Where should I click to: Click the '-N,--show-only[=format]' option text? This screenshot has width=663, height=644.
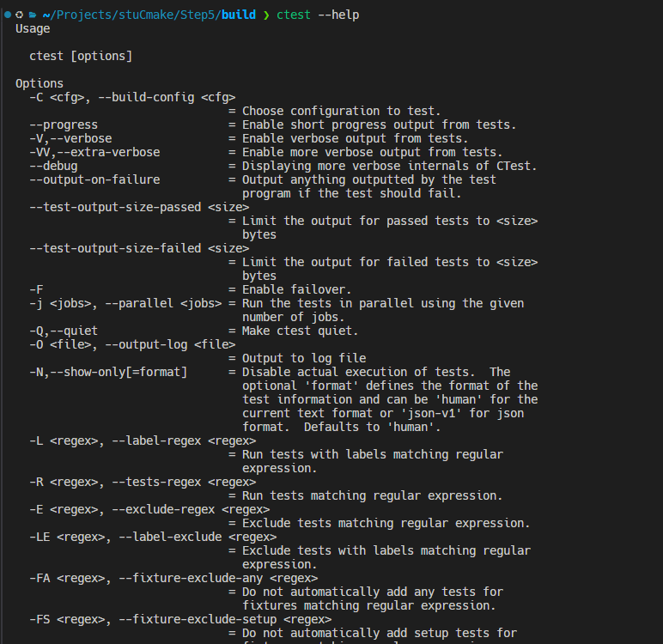point(108,372)
